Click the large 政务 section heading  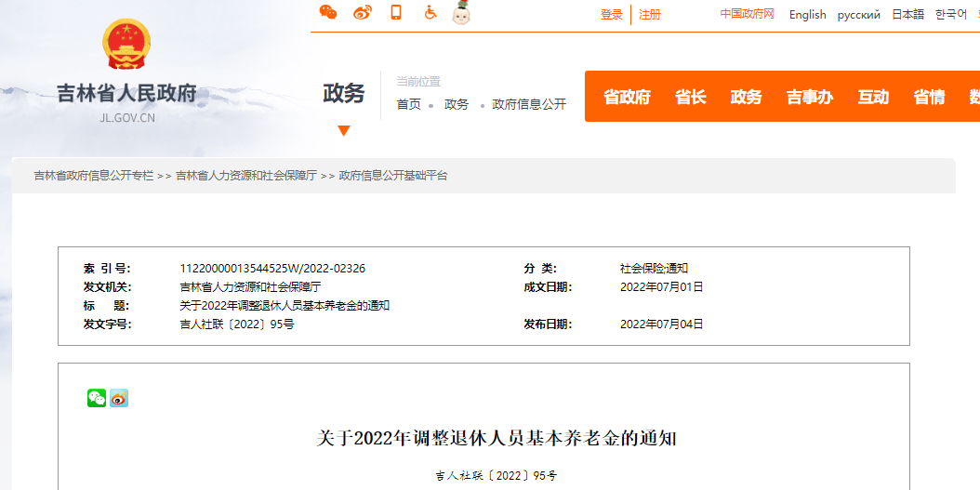344,94
